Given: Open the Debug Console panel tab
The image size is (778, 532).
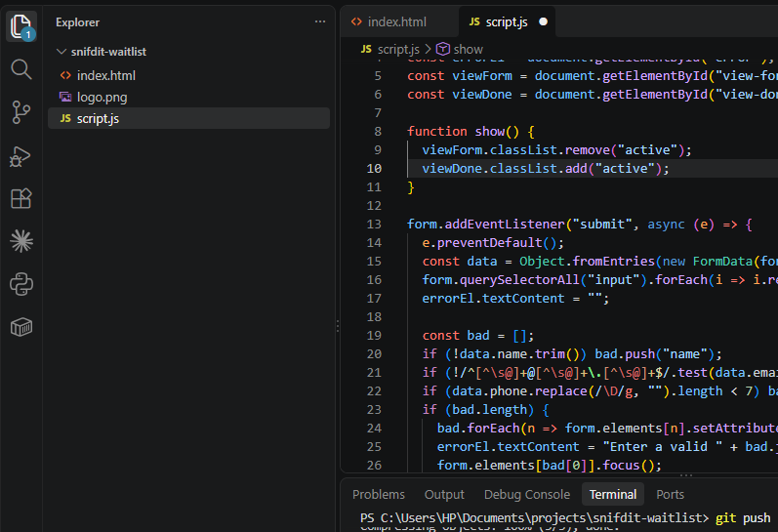Looking at the screenshot, I should click(x=527, y=494).
